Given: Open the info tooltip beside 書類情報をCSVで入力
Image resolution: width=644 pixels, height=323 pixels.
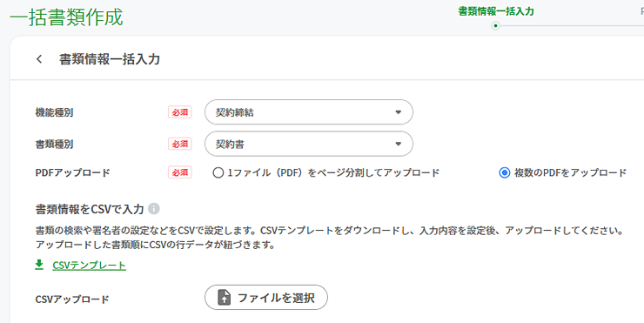Looking at the screenshot, I should click(154, 209).
